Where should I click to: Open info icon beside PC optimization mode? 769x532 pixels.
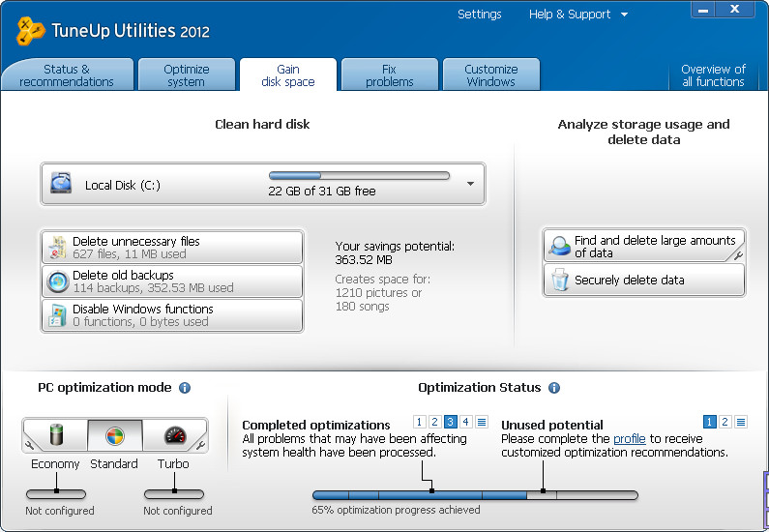pyautogui.click(x=185, y=388)
